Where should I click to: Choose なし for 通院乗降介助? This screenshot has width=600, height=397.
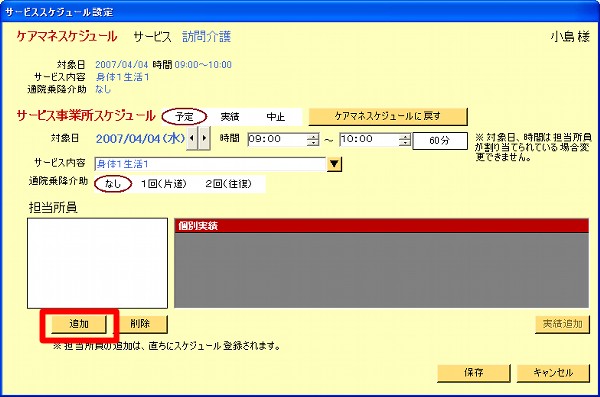tap(113, 184)
